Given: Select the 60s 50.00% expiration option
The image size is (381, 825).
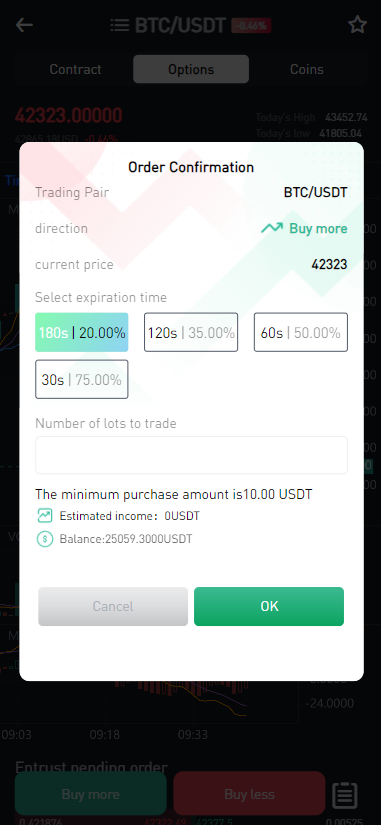Looking at the screenshot, I should 300,333.
